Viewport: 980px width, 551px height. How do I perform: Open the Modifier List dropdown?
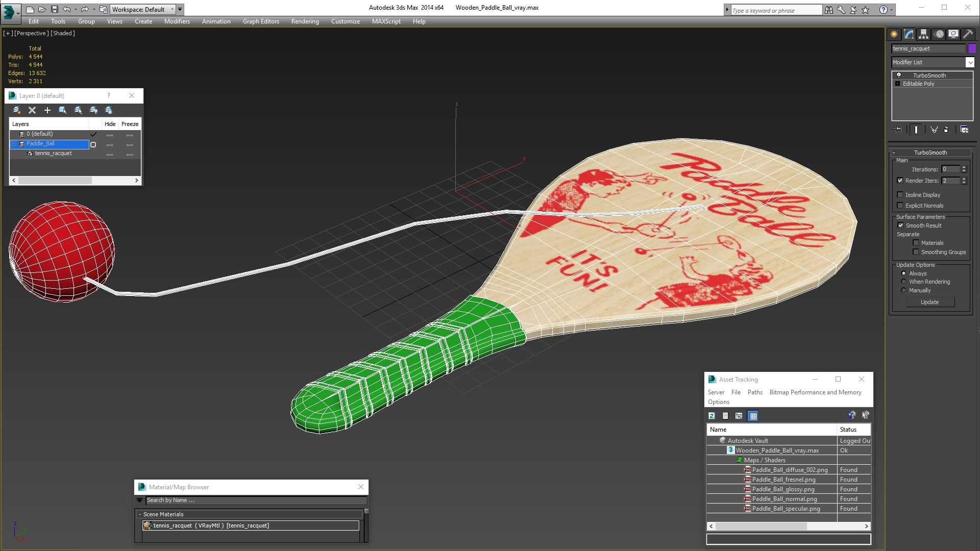click(970, 62)
